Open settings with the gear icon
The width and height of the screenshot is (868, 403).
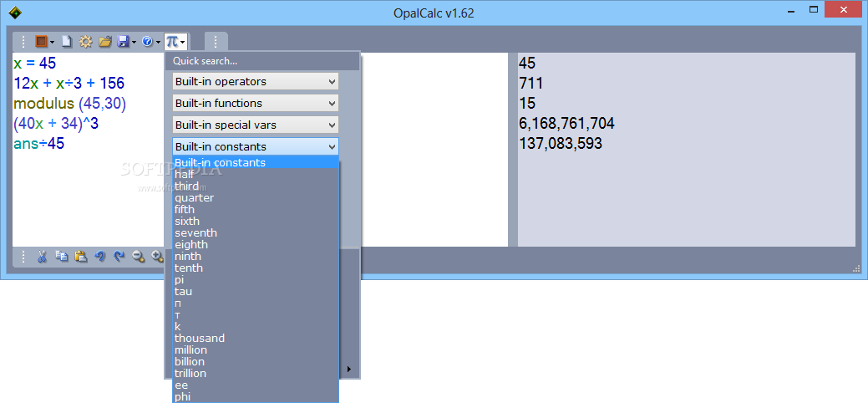(x=85, y=41)
